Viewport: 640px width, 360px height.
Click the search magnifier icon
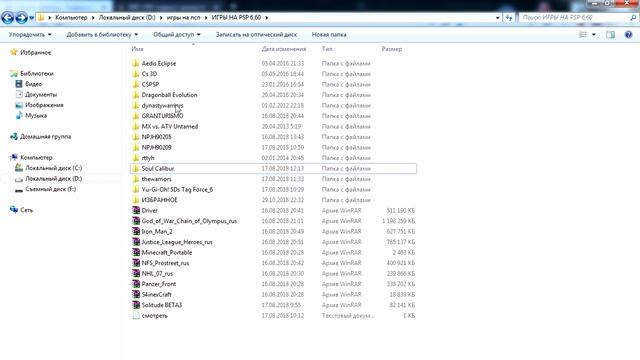tap(633, 18)
